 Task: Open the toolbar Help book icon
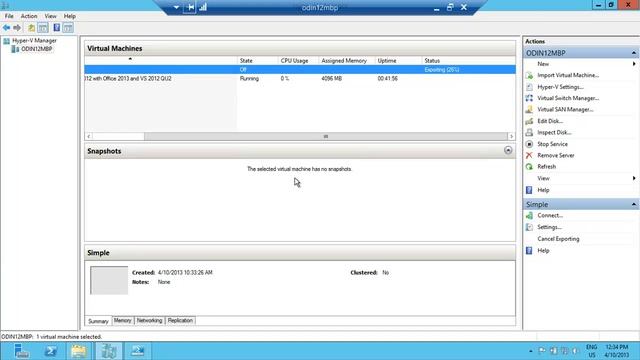(57, 28)
